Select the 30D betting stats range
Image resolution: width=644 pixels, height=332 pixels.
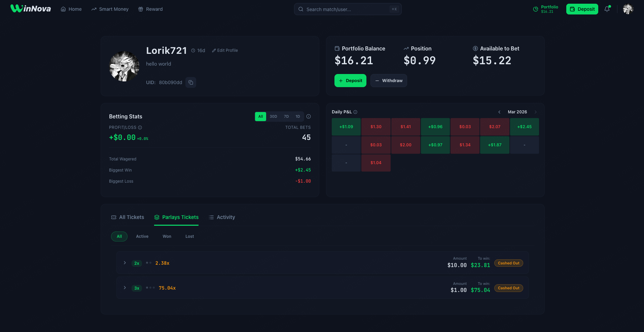tap(273, 116)
